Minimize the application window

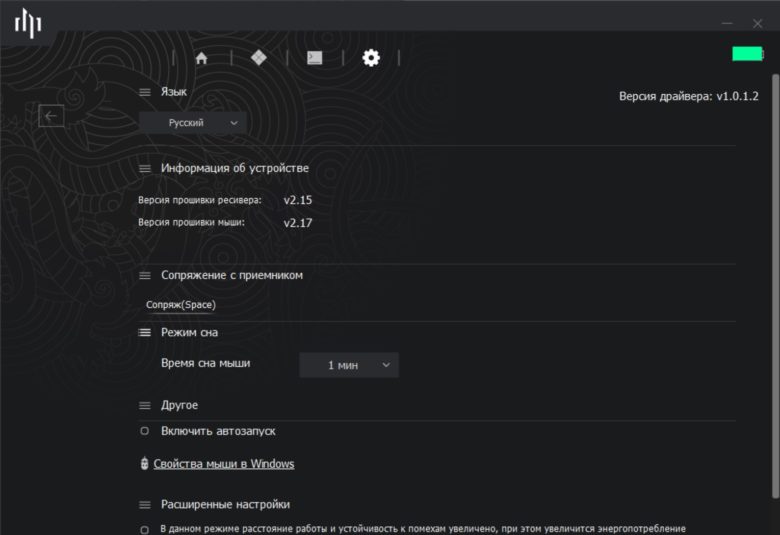pos(727,23)
